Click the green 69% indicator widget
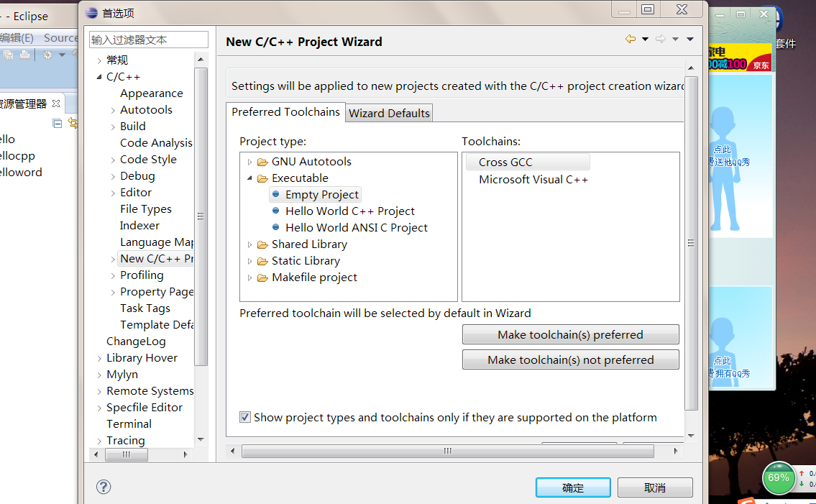This screenshot has height=504, width=816. [x=779, y=478]
